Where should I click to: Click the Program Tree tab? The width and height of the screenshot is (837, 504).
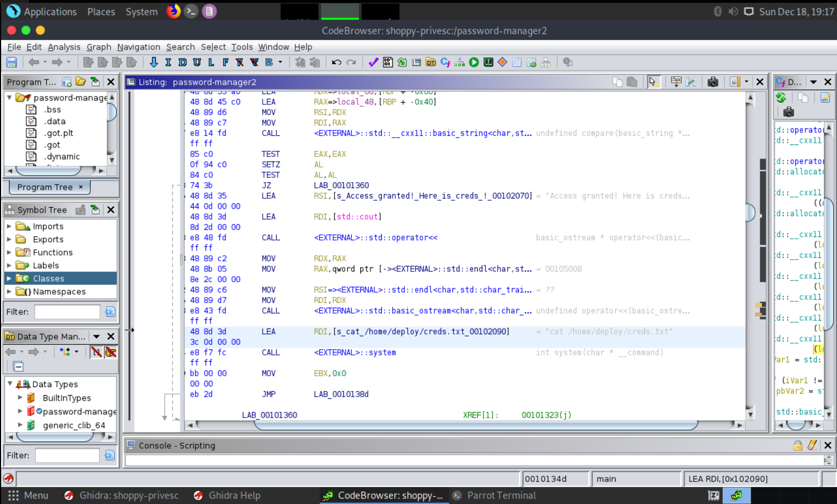45,187
